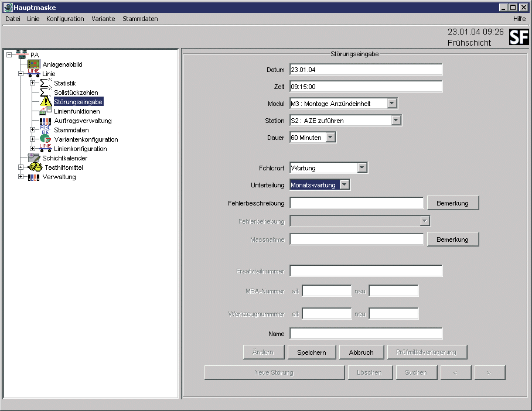
Task: Open the Dauer dropdown list
Action: (330, 137)
